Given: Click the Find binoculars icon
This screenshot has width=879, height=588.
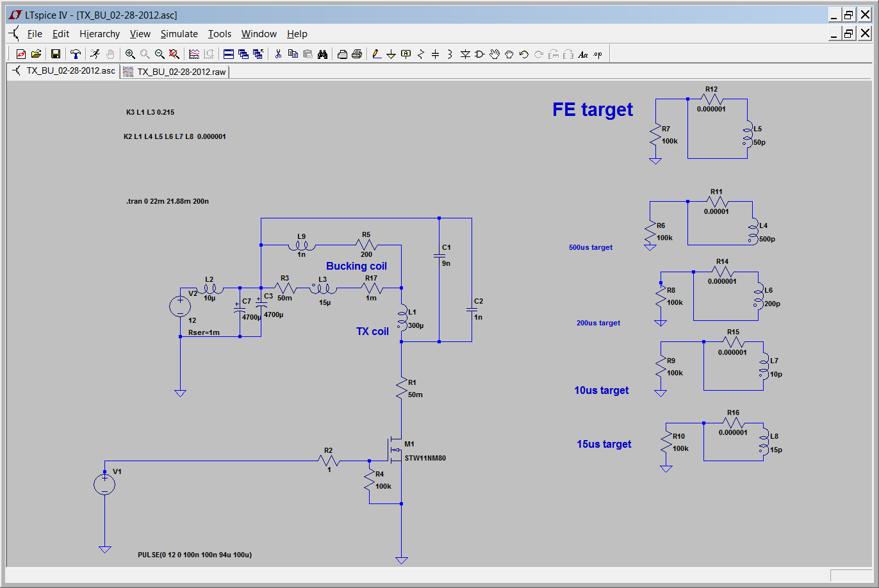Looking at the screenshot, I should pos(322,54).
